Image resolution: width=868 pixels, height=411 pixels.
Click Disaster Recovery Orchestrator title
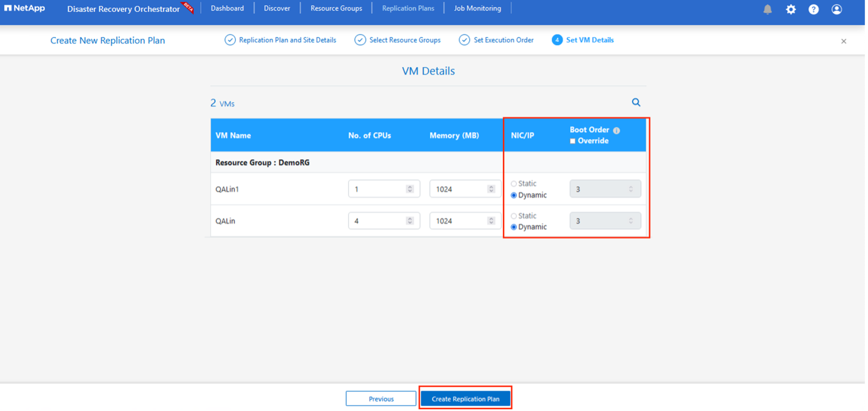pyautogui.click(x=124, y=9)
